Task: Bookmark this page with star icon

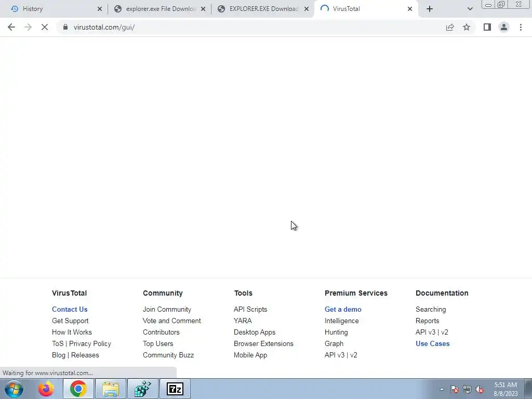Action: tap(467, 27)
